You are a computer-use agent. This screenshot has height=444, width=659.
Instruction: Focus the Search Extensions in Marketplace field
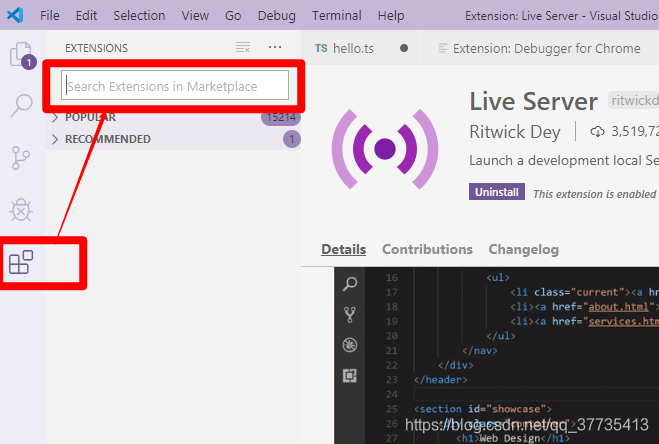coord(175,85)
